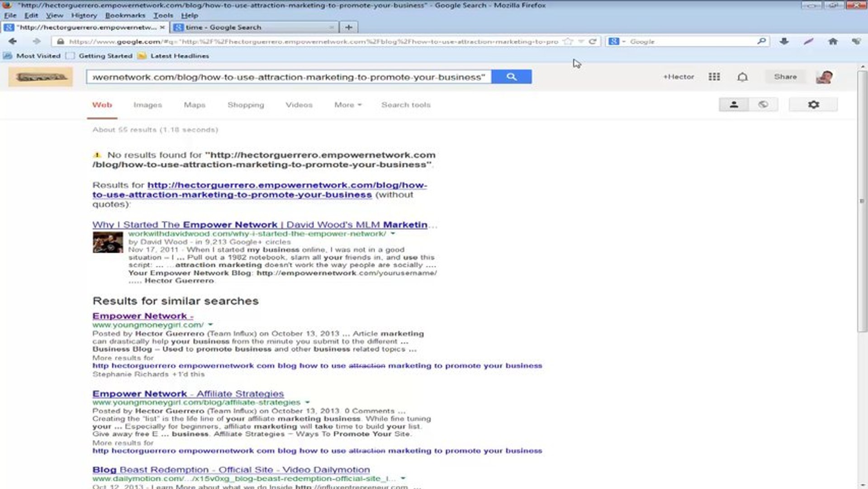This screenshot has height=489, width=868.
Task: Close the hectorguerrero search tab
Action: coord(162,27)
